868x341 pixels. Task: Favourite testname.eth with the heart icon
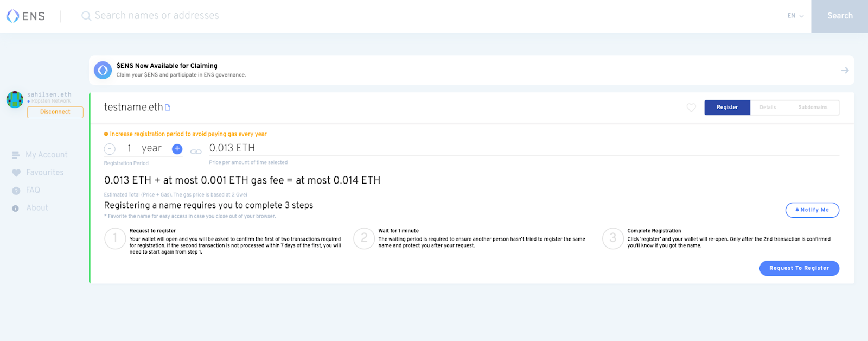tap(691, 108)
